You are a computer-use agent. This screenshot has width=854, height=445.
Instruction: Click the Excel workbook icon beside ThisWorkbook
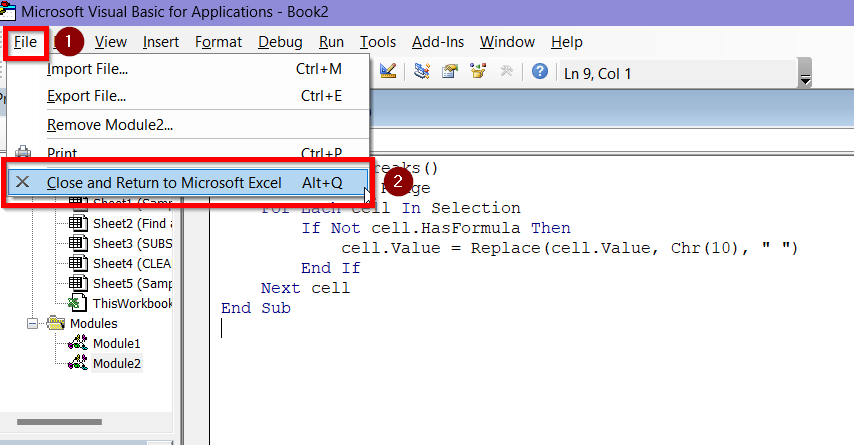[x=77, y=303]
